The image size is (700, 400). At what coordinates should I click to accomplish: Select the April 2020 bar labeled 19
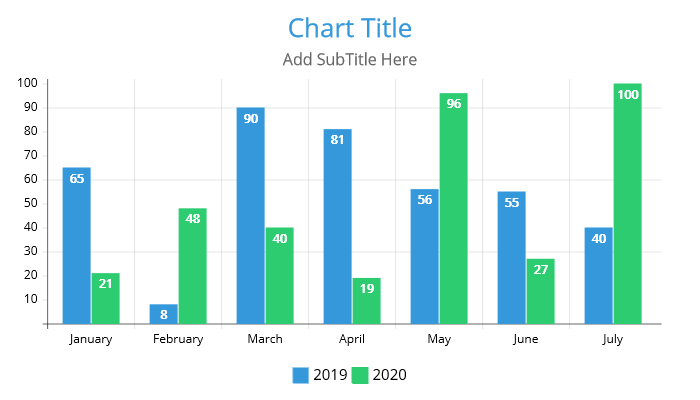point(367,301)
